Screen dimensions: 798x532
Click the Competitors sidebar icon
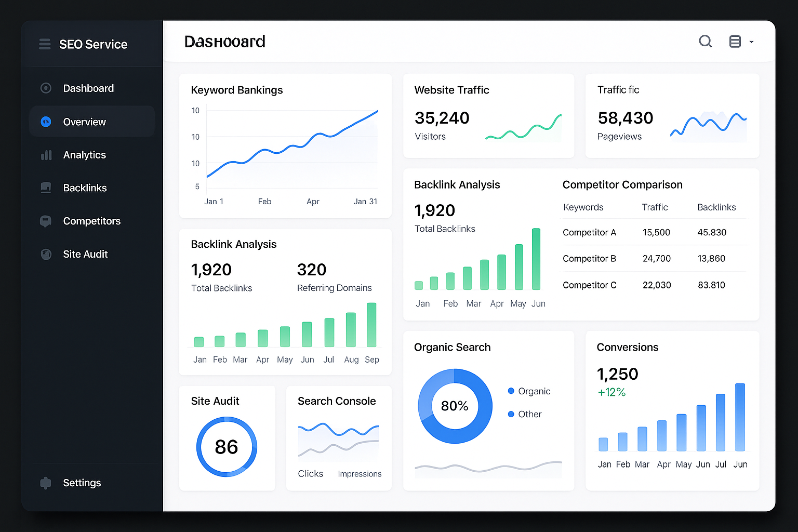click(x=46, y=221)
